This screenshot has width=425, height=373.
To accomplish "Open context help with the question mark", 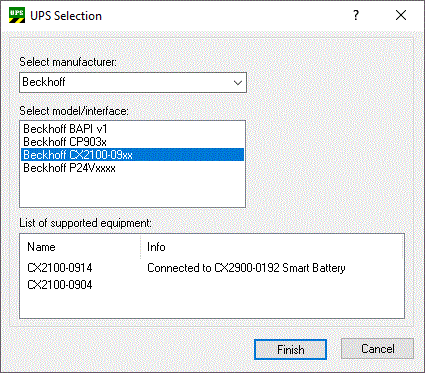I will point(356,15).
